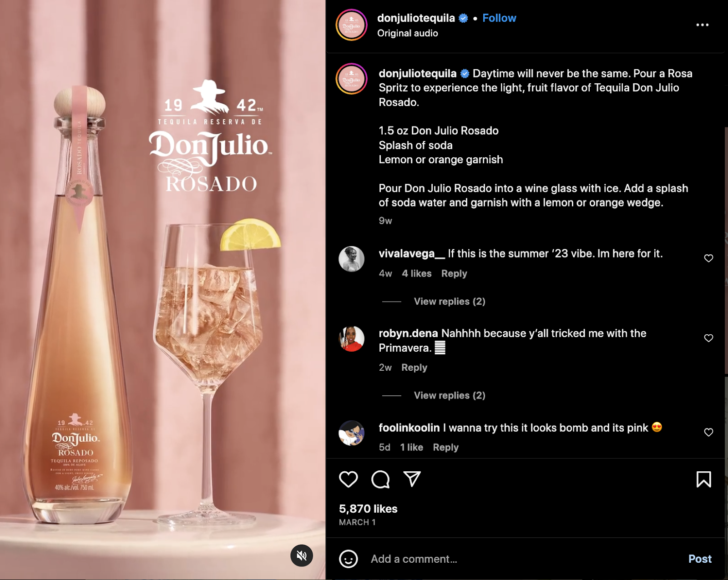Open the three-dot more options menu
Viewport: 728px width, 580px height.
pos(702,25)
